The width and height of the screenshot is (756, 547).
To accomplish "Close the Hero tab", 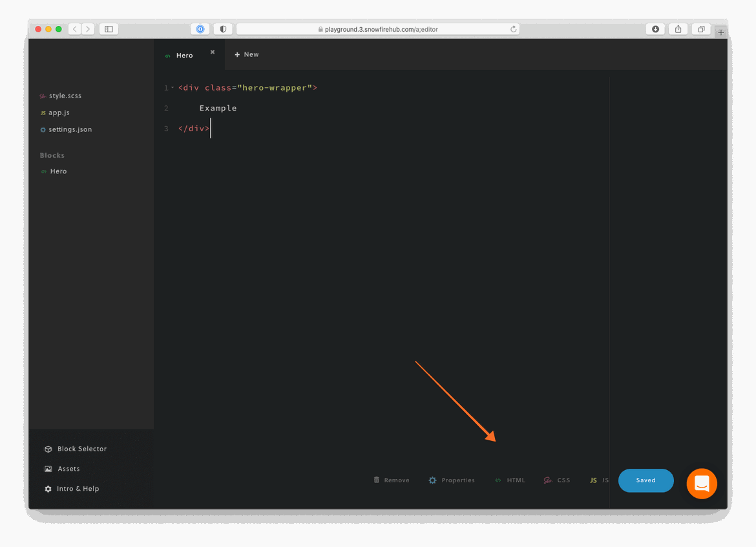I will [x=213, y=52].
